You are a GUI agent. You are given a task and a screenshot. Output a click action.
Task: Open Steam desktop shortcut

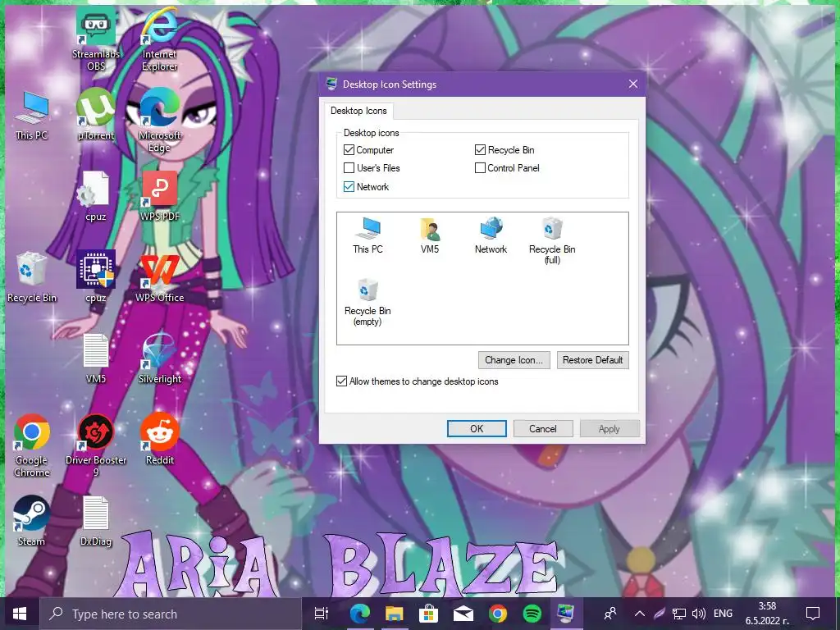[x=32, y=521]
